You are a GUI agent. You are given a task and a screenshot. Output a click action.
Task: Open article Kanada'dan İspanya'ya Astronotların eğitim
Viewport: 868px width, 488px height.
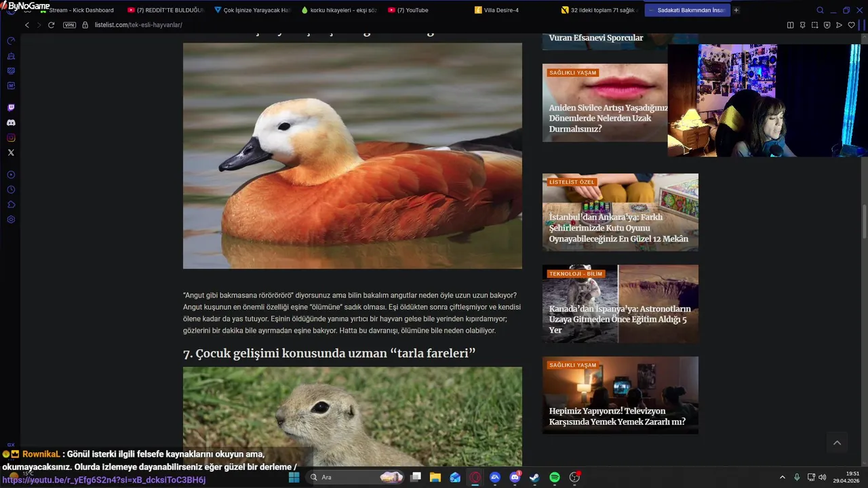click(620, 319)
